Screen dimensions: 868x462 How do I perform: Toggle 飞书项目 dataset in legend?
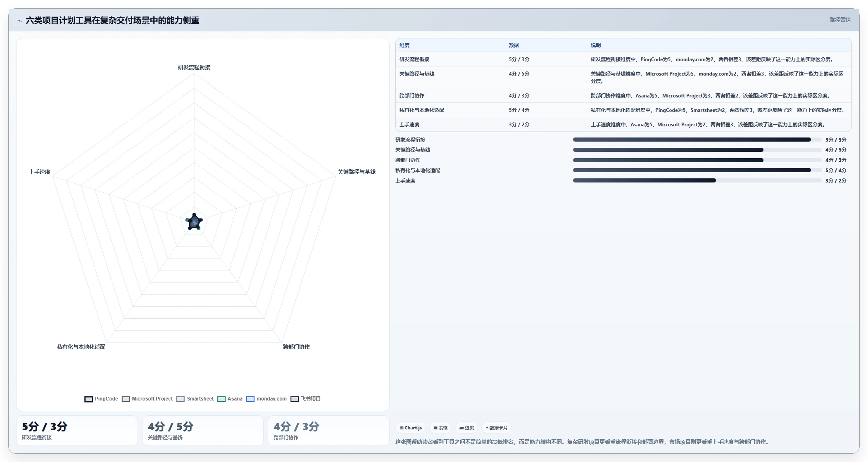[x=306, y=399]
